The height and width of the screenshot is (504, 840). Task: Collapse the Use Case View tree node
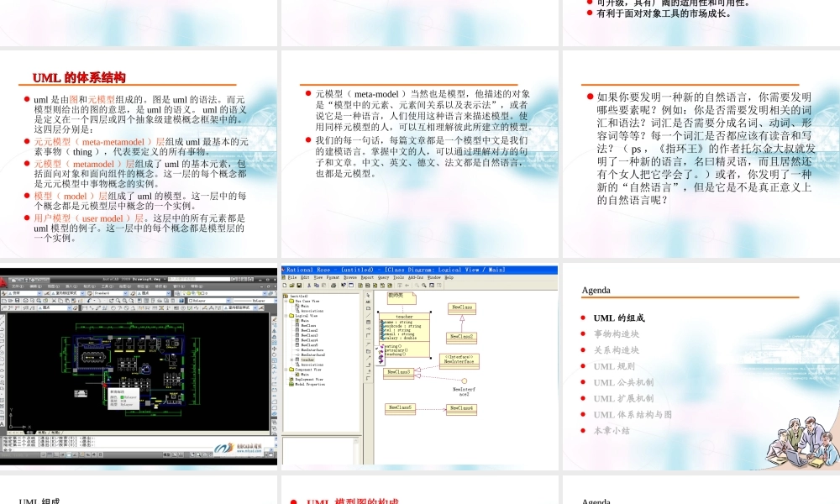(x=286, y=301)
